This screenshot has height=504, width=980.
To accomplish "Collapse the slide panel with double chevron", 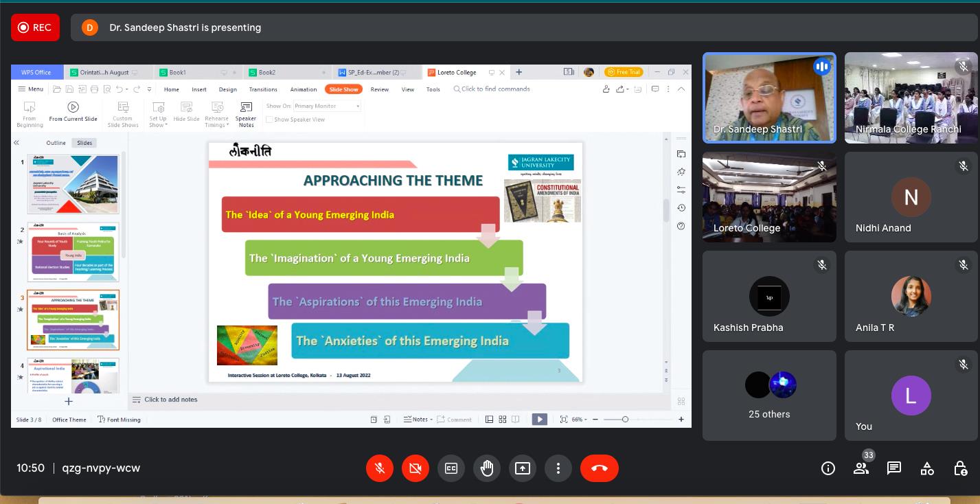I will point(16,143).
